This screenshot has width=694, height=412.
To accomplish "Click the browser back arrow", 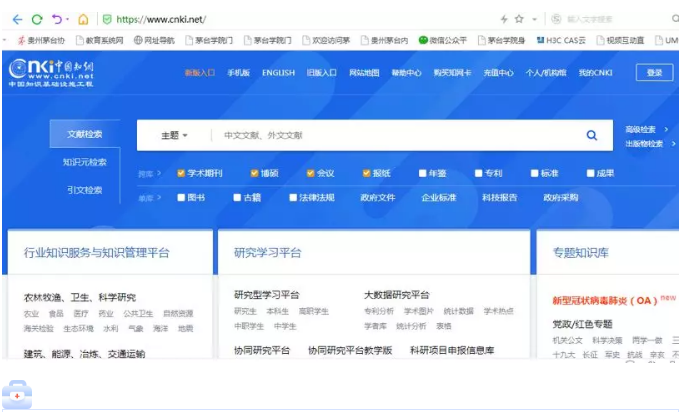I will click(x=13, y=18).
